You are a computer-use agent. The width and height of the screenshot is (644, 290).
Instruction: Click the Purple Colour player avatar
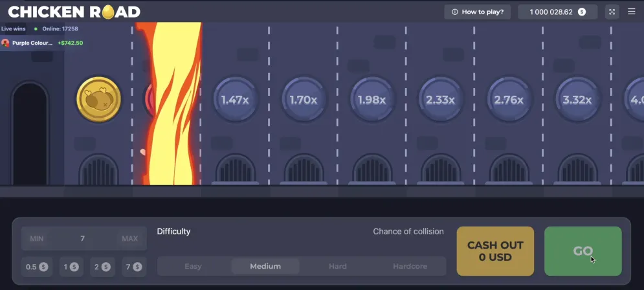[5, 43]
